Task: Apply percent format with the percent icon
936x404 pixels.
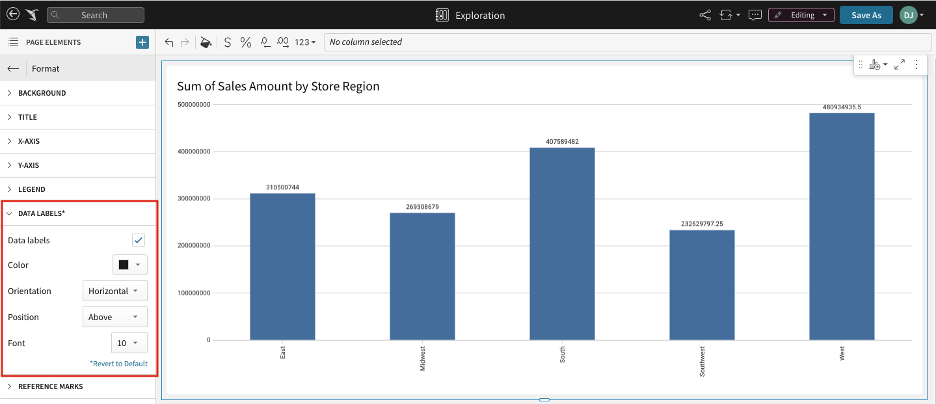Action: pos(246,42)
